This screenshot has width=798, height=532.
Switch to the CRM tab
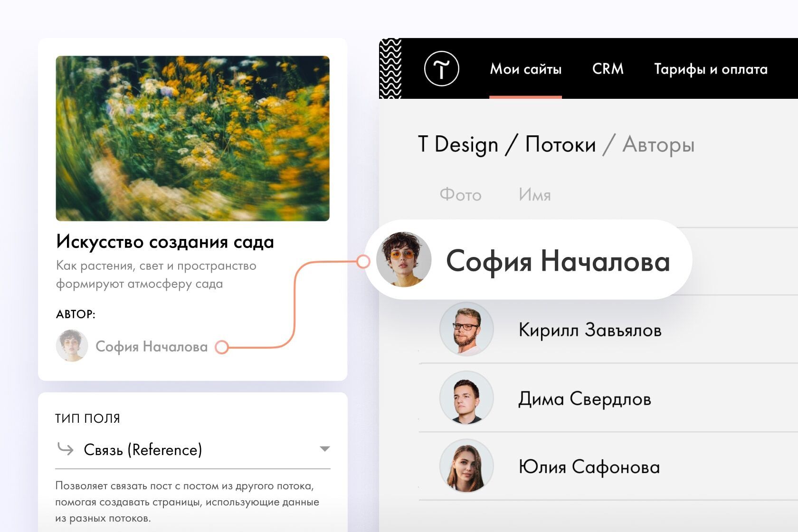coord(608,69)
